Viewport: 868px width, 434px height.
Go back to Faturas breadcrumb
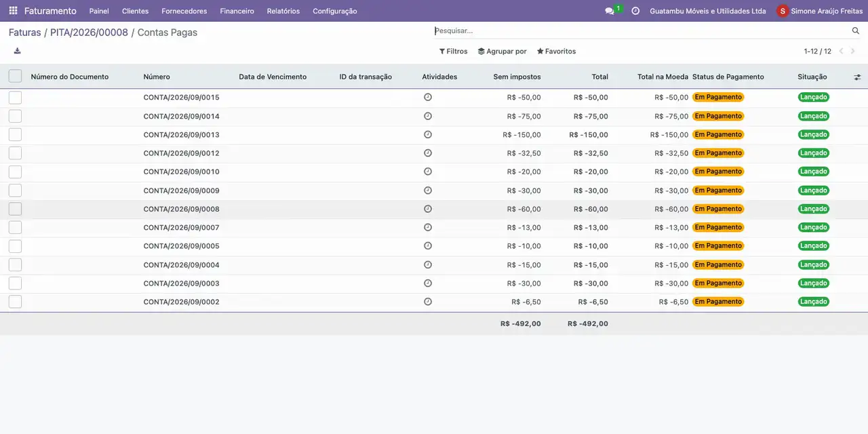24,32
